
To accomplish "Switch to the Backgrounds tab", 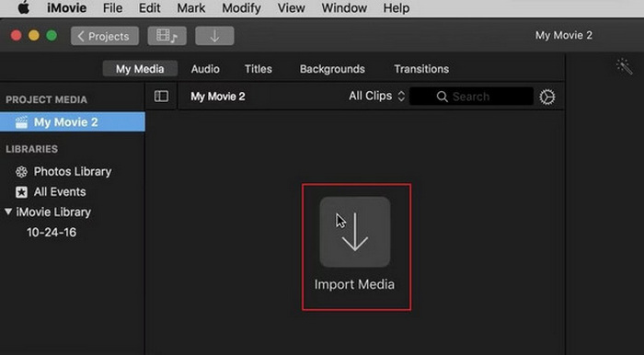I will [x=332, y=69].
